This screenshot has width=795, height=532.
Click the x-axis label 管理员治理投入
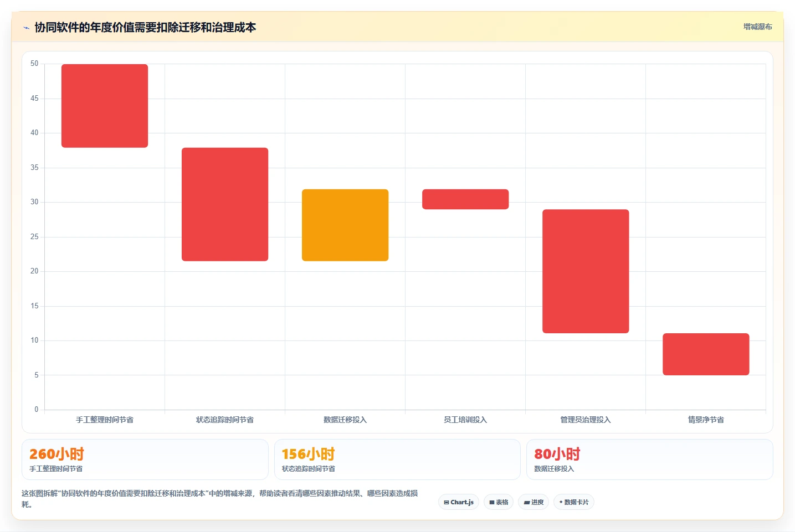point(586,420)
